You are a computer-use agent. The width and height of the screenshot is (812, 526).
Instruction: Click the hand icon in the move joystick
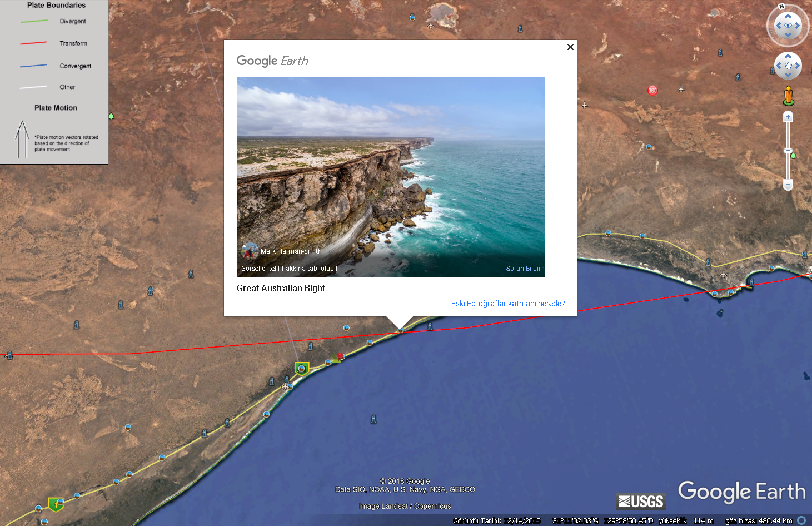[x=788, y=66]
